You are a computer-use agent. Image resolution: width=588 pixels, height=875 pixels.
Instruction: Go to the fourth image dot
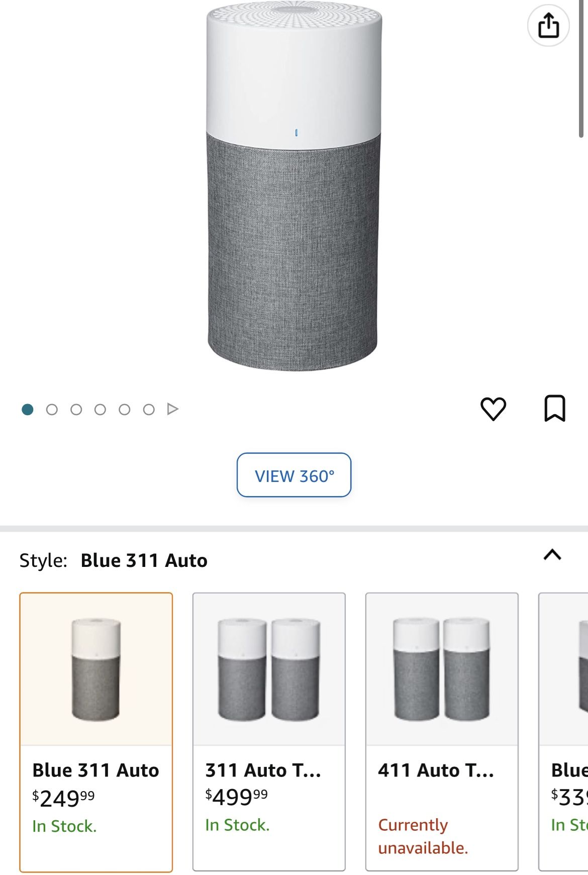100,410
